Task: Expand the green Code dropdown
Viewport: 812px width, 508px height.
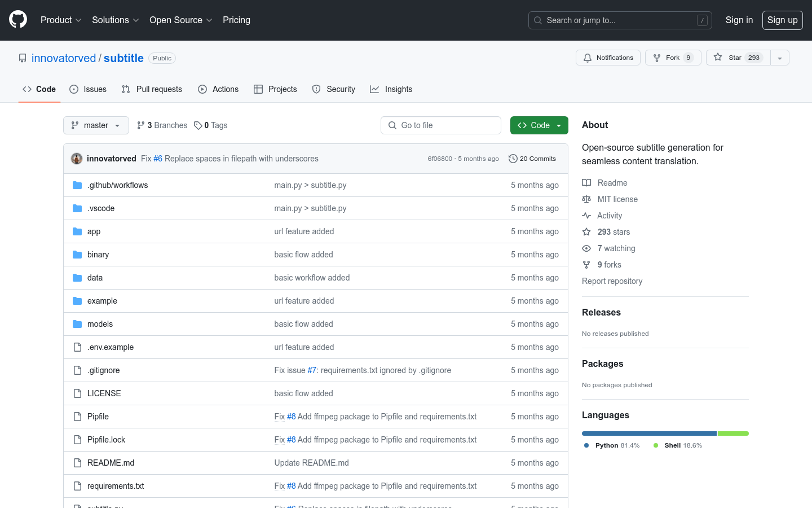Action: click(539, 125)
